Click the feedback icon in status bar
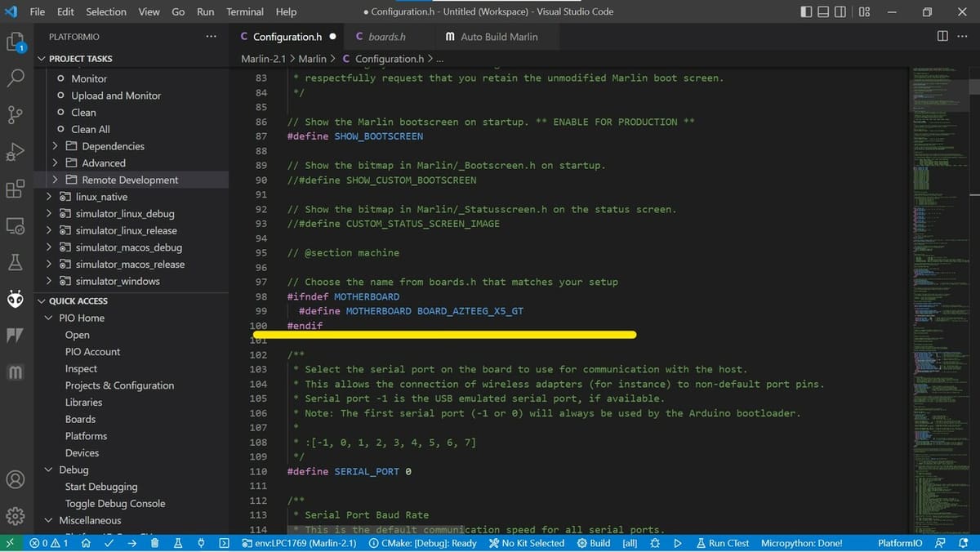 (x=941, y=543)
